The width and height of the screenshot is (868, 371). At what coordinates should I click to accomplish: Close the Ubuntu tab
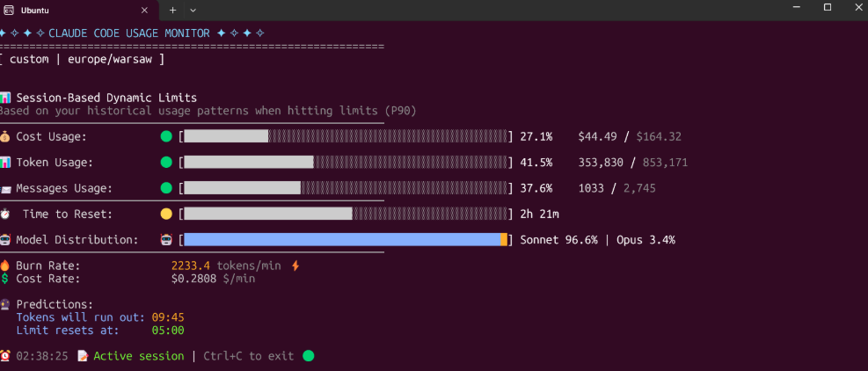146,10
